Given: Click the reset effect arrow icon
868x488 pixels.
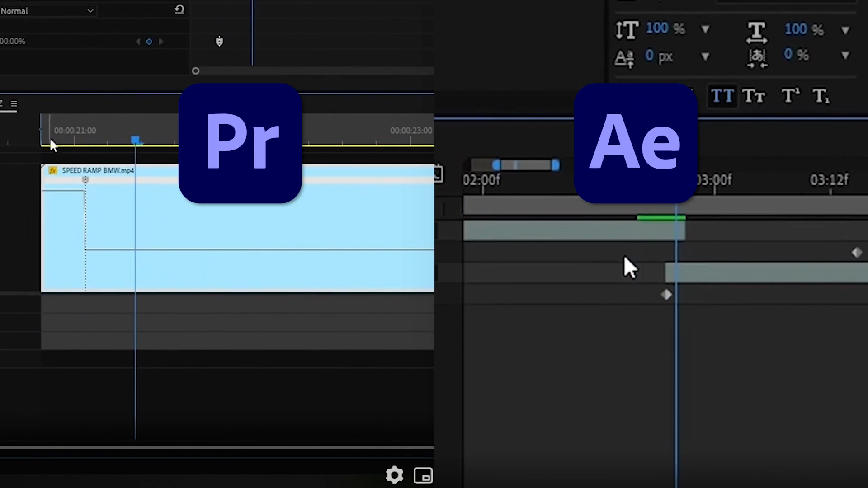Looking at the screenshot, I should point(179,9).
